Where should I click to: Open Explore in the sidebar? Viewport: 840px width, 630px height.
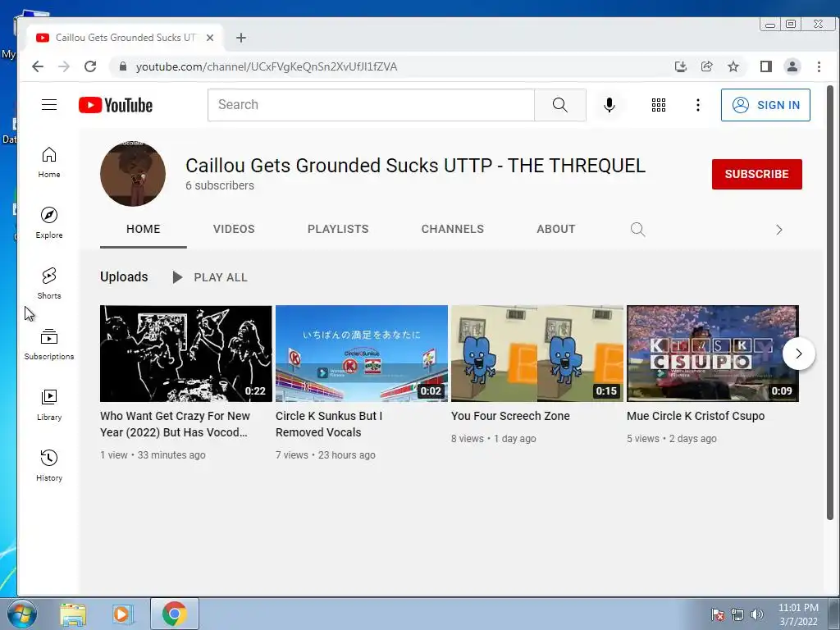coord(49,223)
